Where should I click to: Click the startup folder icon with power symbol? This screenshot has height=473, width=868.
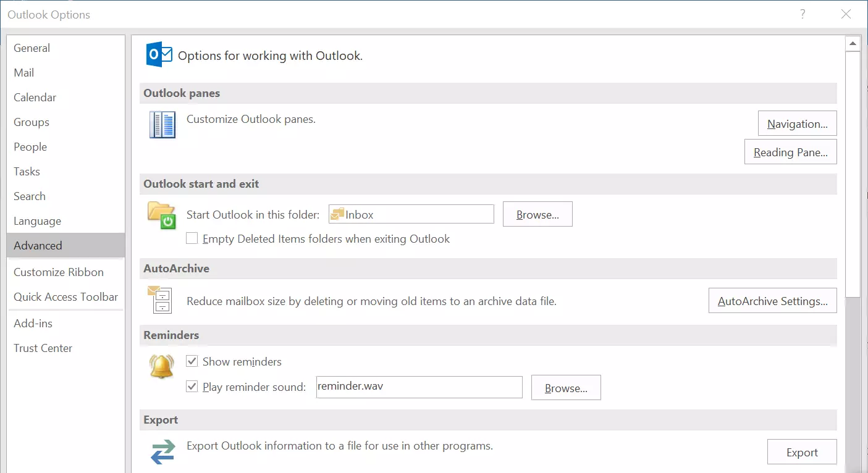[161, 216]
